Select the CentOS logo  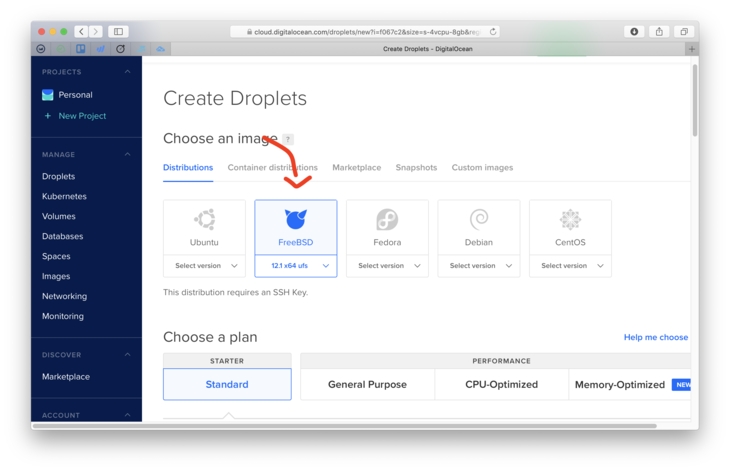pos(570,219)
